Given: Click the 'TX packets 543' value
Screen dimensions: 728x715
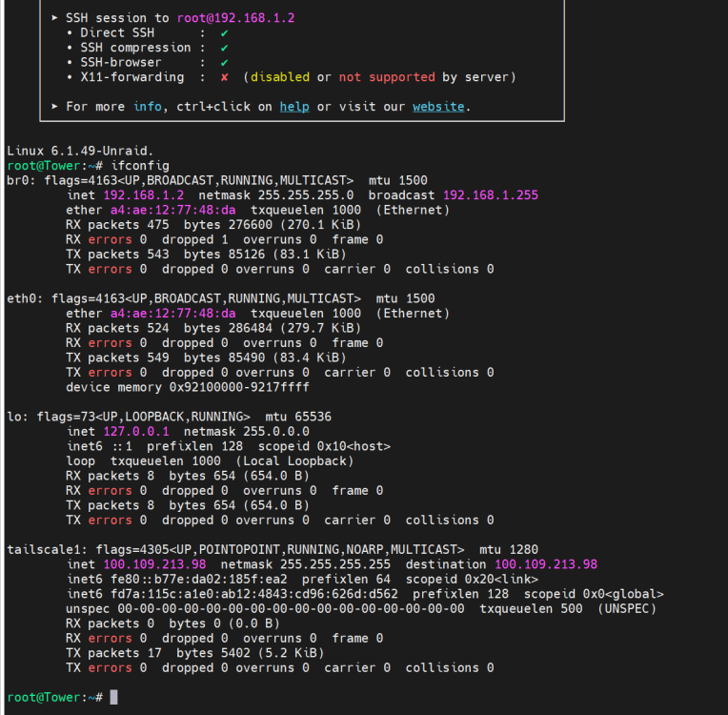Looking at the screenshot, I should pyautogui.click(x=117, y=255).
